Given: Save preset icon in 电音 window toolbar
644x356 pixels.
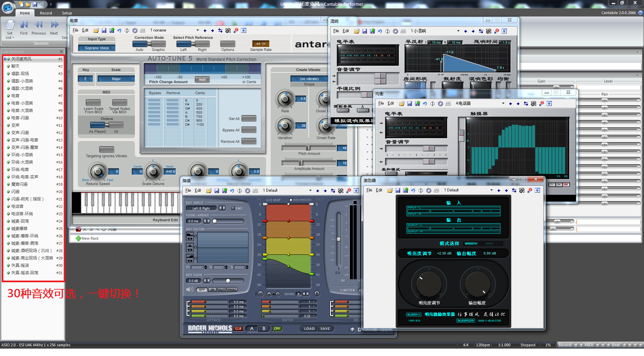Looking at the screenshot, I should (x=104, y=31).
